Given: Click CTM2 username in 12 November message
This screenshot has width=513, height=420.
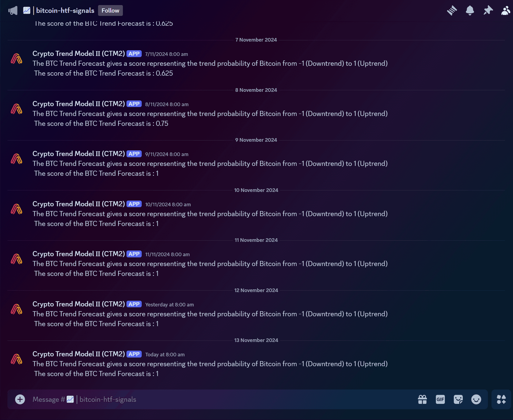Looking at the screenshot, I should (x=79, y=304).
